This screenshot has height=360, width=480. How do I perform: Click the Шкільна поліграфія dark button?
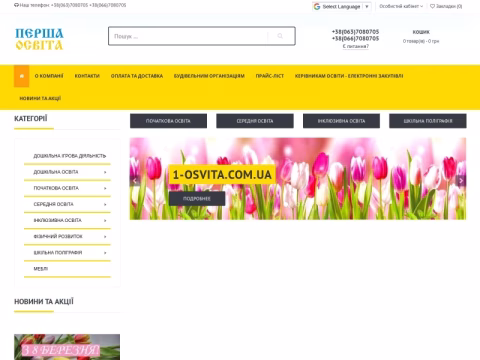pyautogui.click(x=428, y=121)
